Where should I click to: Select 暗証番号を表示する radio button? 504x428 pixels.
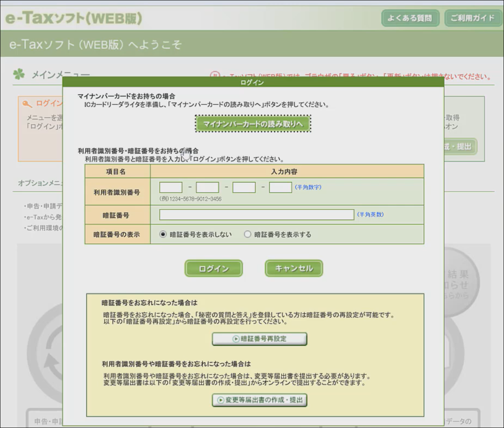pos(247,234)
